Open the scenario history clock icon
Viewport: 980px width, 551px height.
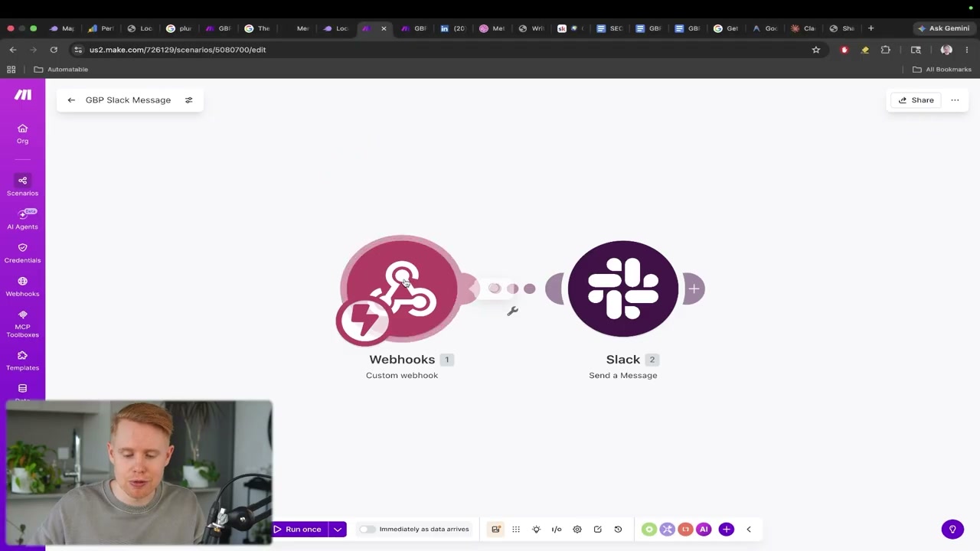coord(618,529)
